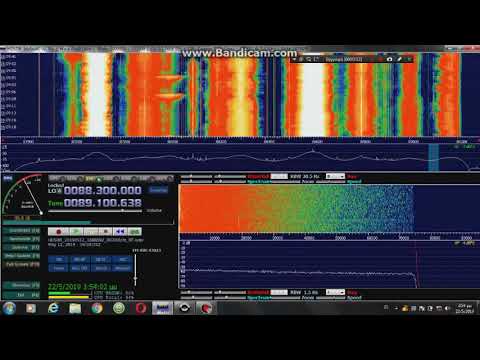
Task: Adjust the RF Speed slider under RBW 30.5 Hz
Action: 331,182
